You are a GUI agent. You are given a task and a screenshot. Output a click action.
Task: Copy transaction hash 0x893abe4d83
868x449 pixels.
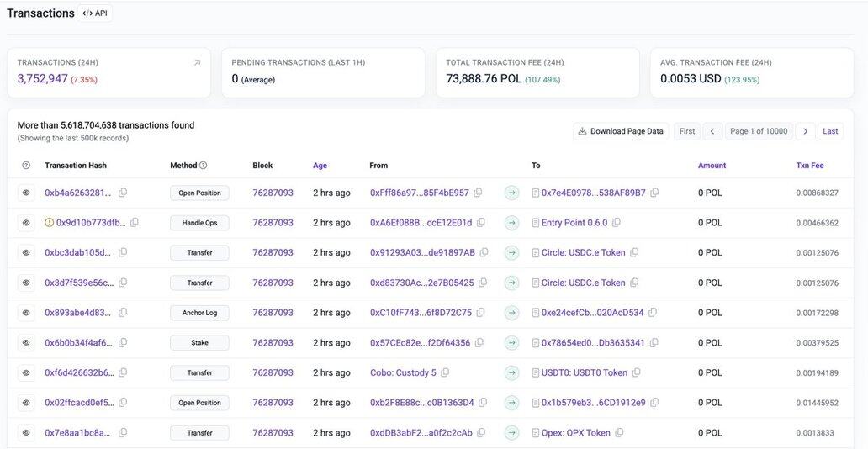[x=123, y=312]
